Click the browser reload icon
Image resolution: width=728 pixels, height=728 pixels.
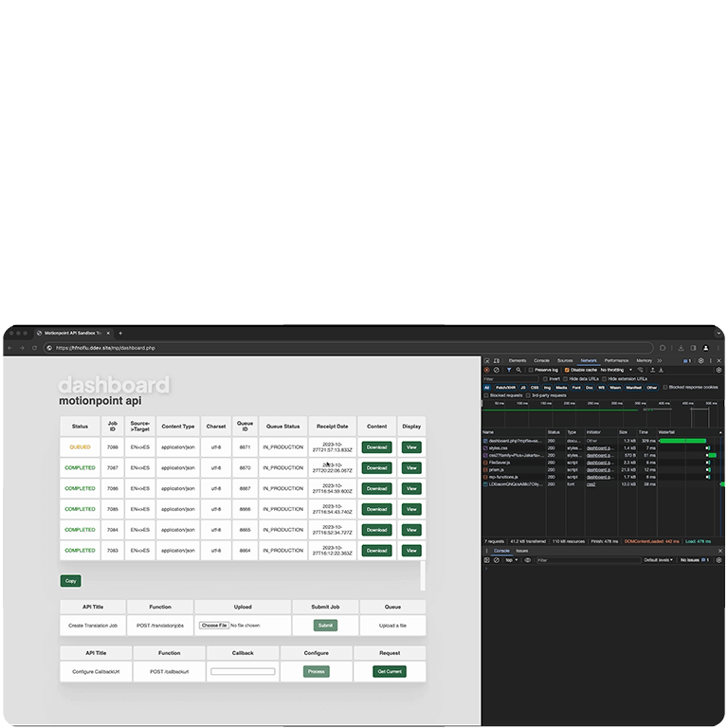pyautogui.click(x=34, y=348)
